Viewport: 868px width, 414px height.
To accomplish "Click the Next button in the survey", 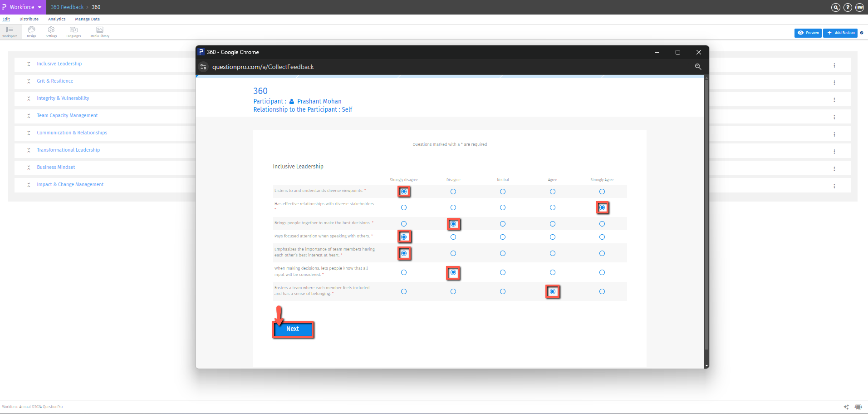I will (293, 329).
